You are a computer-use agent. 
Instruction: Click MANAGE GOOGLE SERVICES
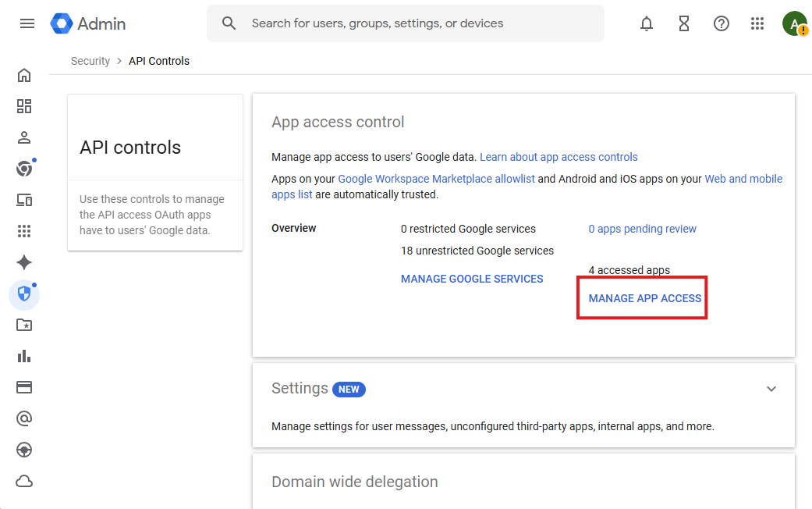pyautogui.click(x=472, y=279)
